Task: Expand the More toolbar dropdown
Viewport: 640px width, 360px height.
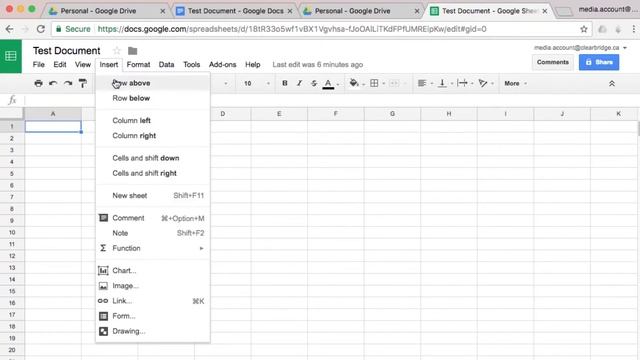Action: tap(516, 83)
